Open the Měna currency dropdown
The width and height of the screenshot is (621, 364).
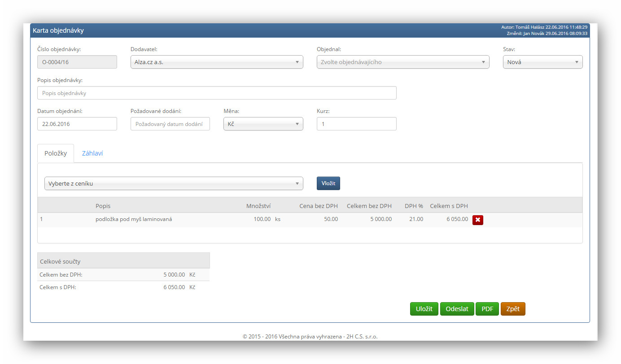click(263, 124)
